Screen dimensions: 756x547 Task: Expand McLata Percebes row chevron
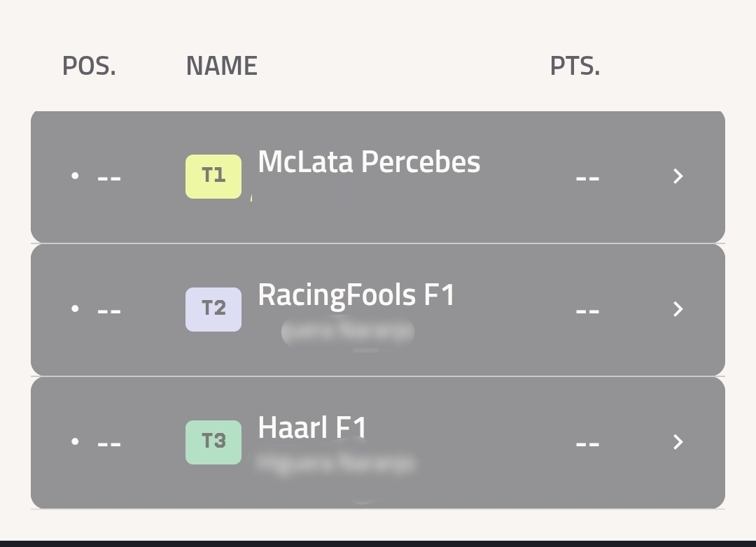coord(678,176)
